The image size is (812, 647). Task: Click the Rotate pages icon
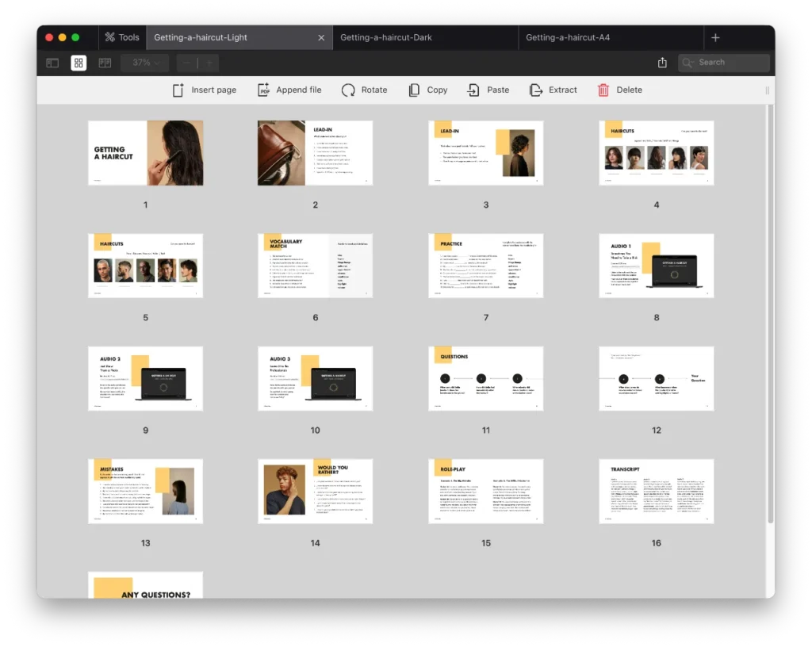tap(348, 90)
